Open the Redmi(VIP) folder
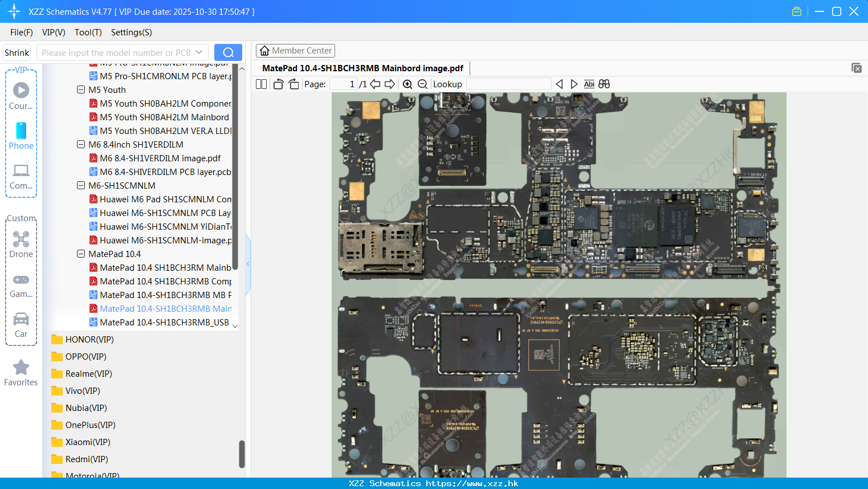Screen dimensions: 868x489 [x=80, y=459]
